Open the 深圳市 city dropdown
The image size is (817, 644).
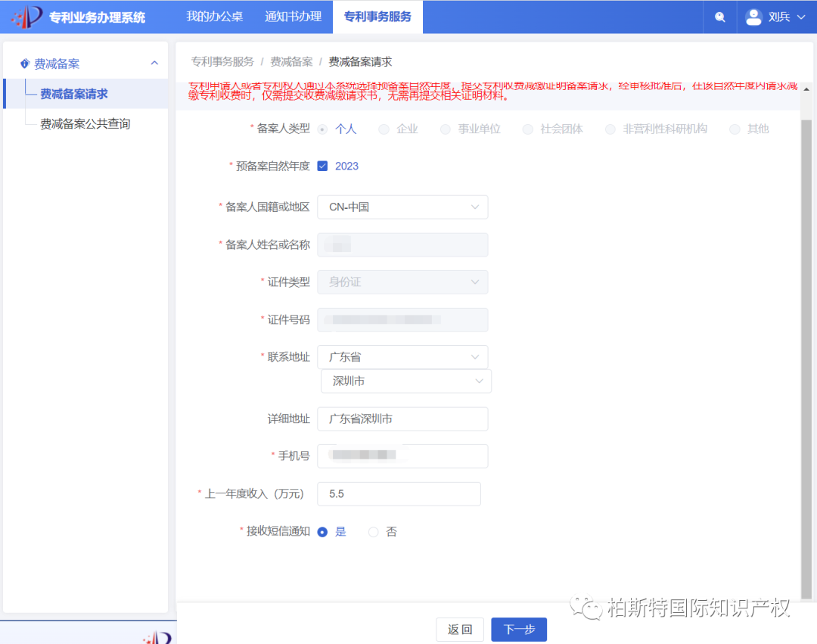[x=406, y=381]
